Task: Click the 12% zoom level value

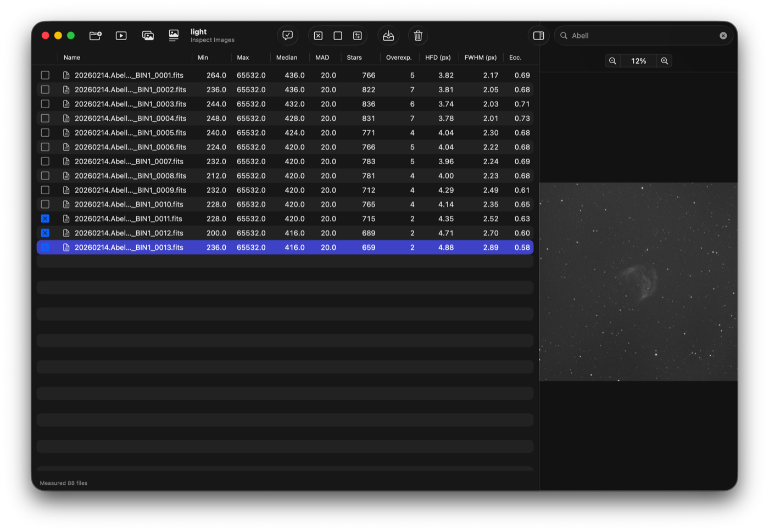Action: pos(638,61)
